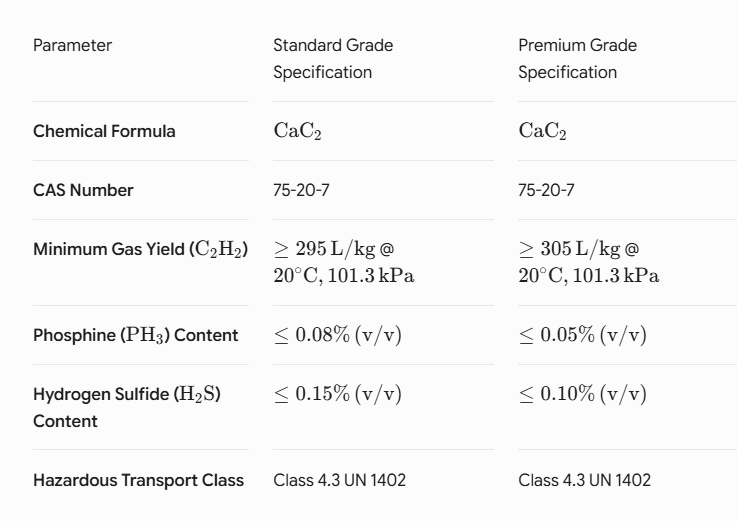Click the Phosphine Content row label
This screenshot has height=521, width=737.
pos(135,335)
